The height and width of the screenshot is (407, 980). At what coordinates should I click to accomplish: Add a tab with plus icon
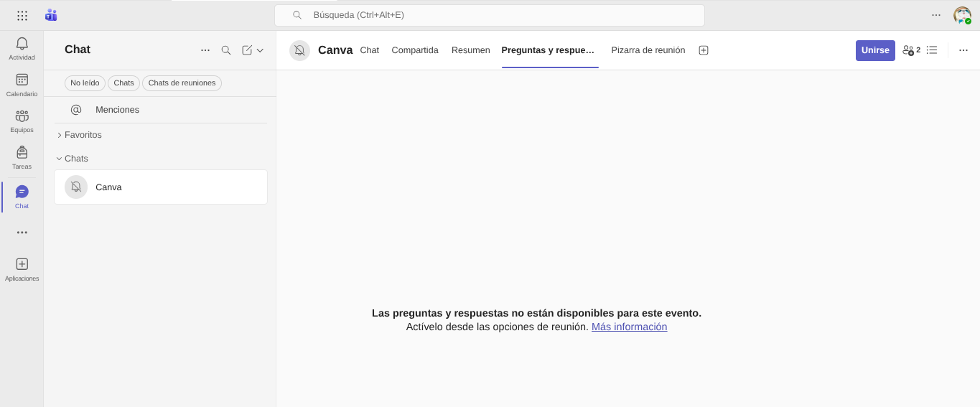click(x=704, y=50)
